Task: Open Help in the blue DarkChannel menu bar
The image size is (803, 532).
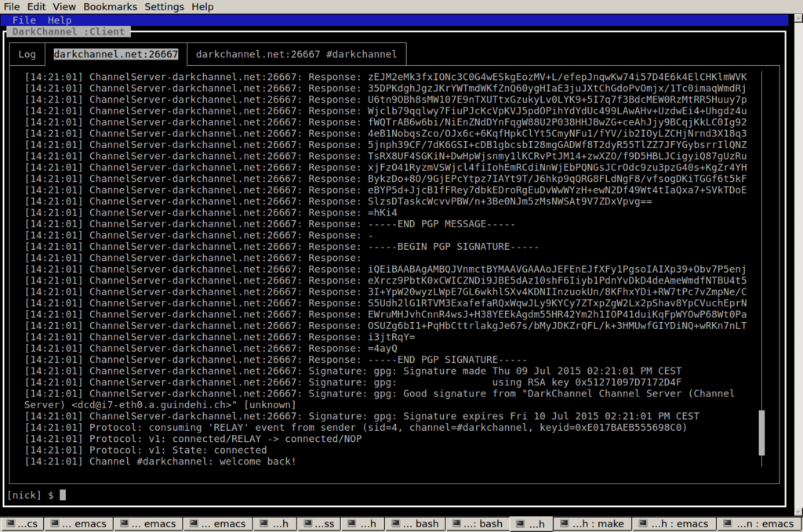Action: (x=59, y=20)
